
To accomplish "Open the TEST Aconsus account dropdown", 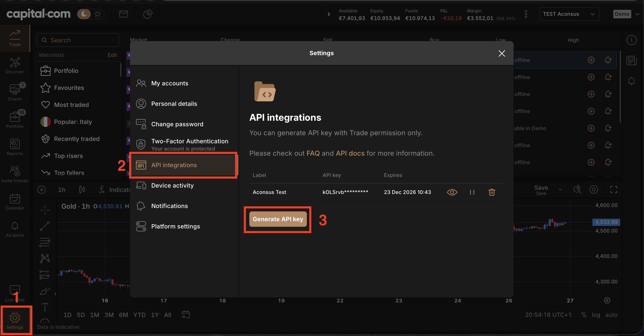I will [569, 14].
